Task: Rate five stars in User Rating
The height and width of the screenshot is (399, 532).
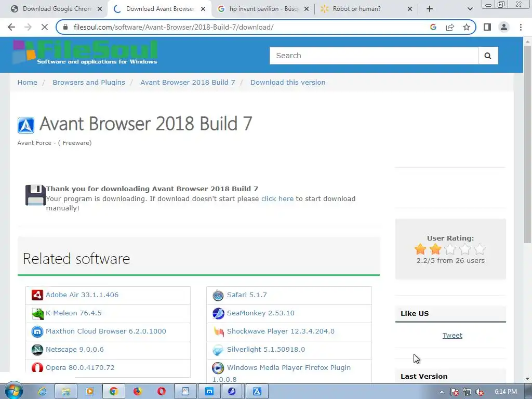Action: click(x=480, y=249)
